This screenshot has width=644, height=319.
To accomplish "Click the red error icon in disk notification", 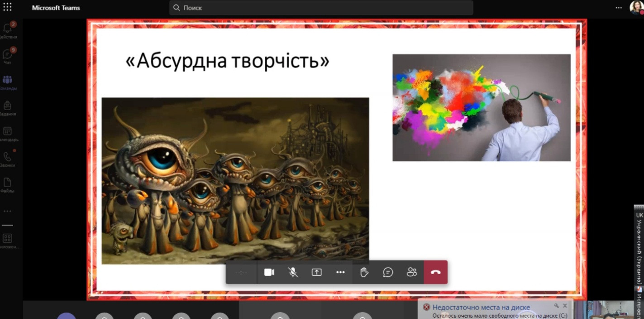I will pyautogui.click(x=426, y=307).
